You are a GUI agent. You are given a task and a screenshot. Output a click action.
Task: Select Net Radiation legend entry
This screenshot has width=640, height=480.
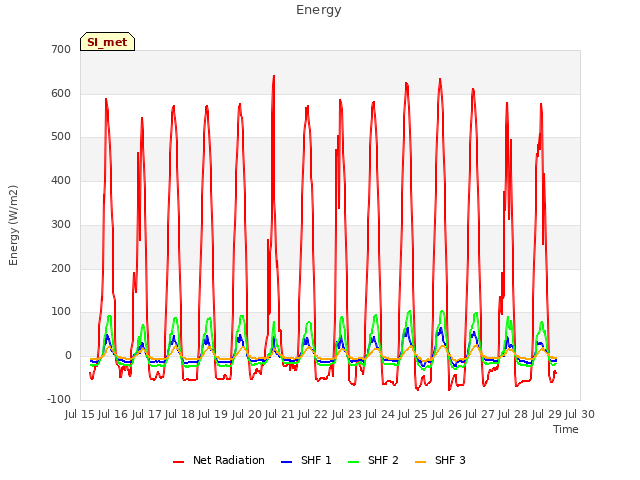pyautogui.click(x=219, y=460)
